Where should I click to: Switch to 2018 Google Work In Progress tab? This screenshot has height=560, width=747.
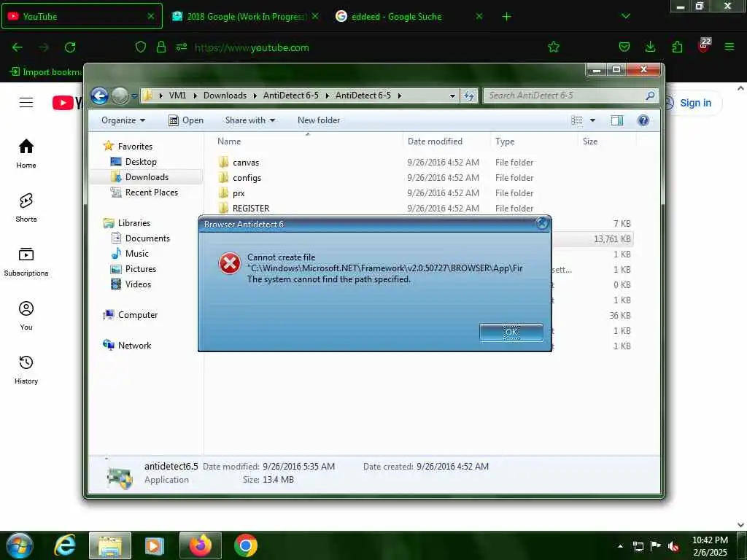click(x=245, y=17)
